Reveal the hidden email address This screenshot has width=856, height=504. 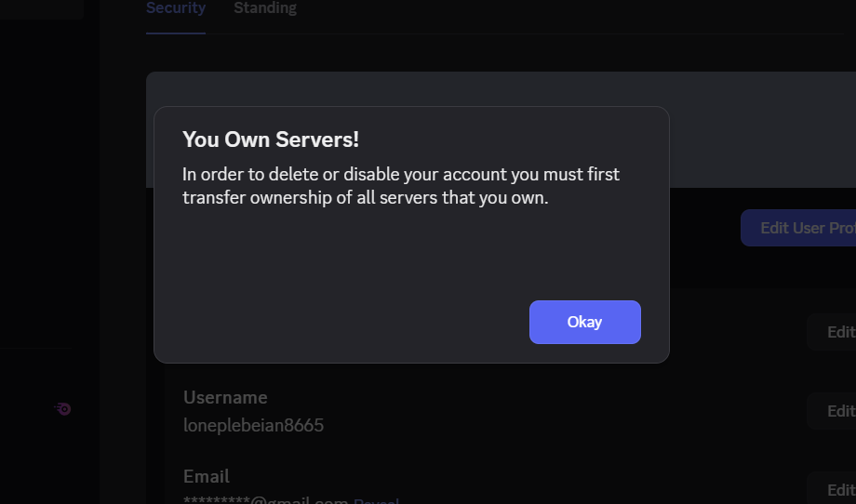(376, 501)
